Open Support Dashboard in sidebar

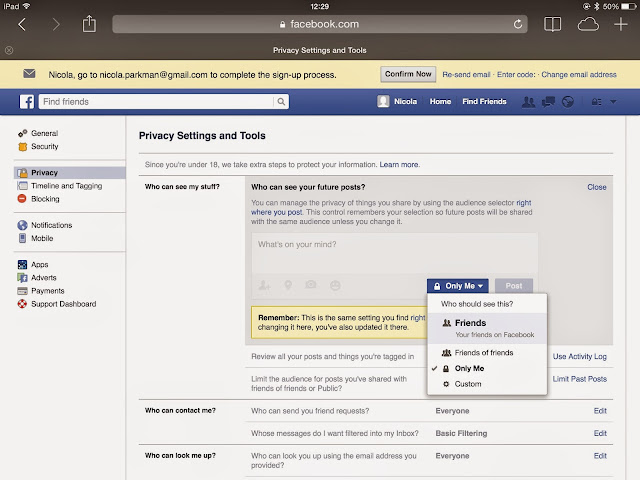[64, 304]
